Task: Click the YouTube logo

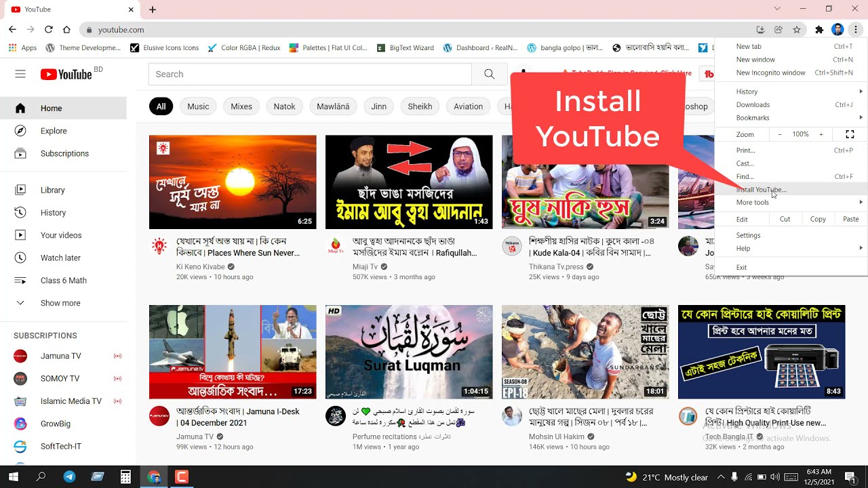Action: click(x=66, y=74)
